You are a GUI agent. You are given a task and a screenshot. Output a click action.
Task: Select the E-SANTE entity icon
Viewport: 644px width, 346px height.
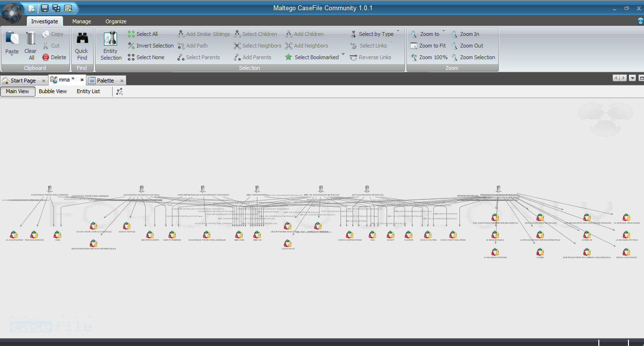click(408, 235)
